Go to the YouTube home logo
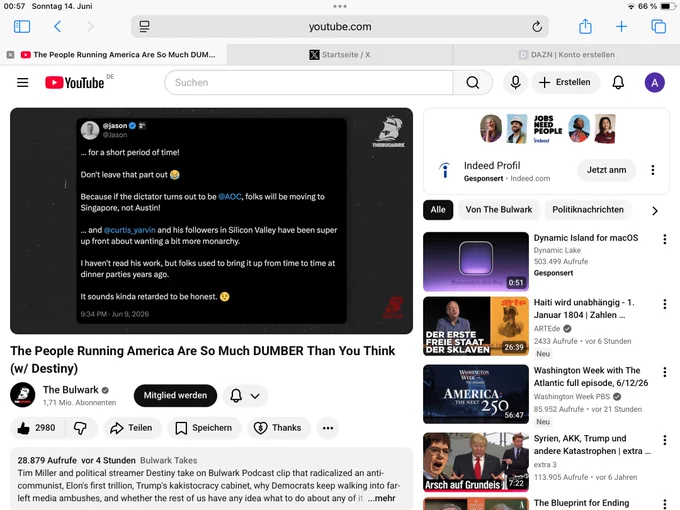 75,82
